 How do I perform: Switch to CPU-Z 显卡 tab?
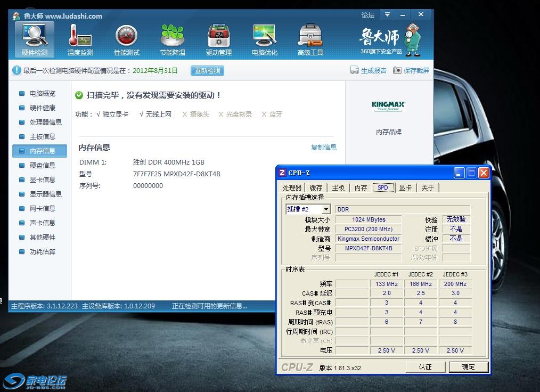coord(405,187)
